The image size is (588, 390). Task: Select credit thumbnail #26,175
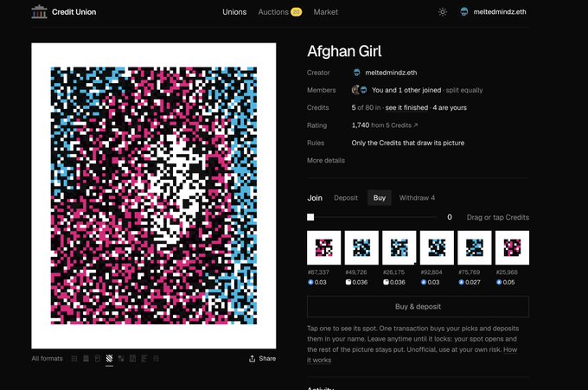tap(399, 247)
